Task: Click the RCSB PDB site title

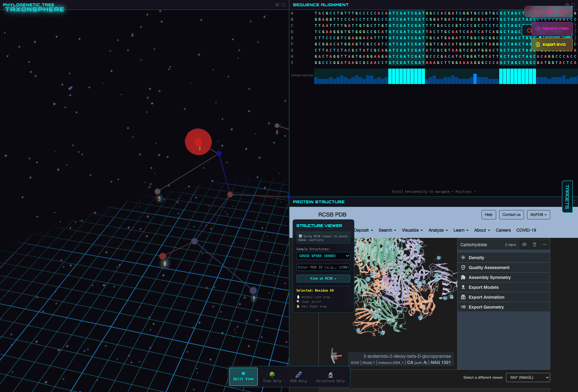Action: 332,215
